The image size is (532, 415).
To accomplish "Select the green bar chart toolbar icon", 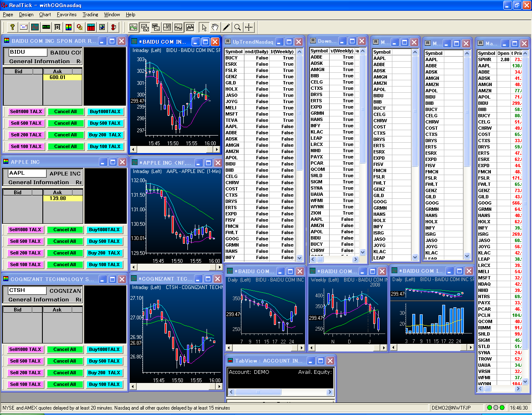I will 133,27.
